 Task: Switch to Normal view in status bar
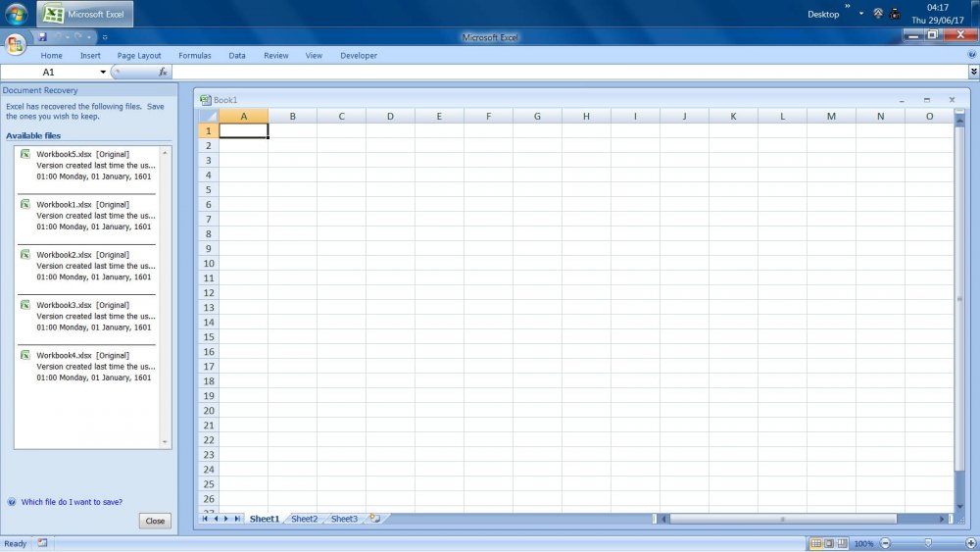tap(815, 543)
